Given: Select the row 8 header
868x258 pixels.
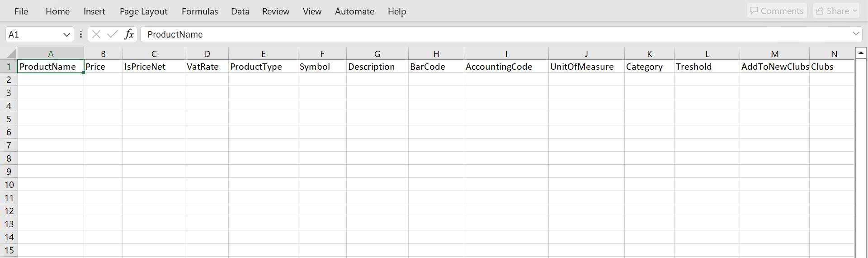Looking at the screenshot, I should 9,158.
